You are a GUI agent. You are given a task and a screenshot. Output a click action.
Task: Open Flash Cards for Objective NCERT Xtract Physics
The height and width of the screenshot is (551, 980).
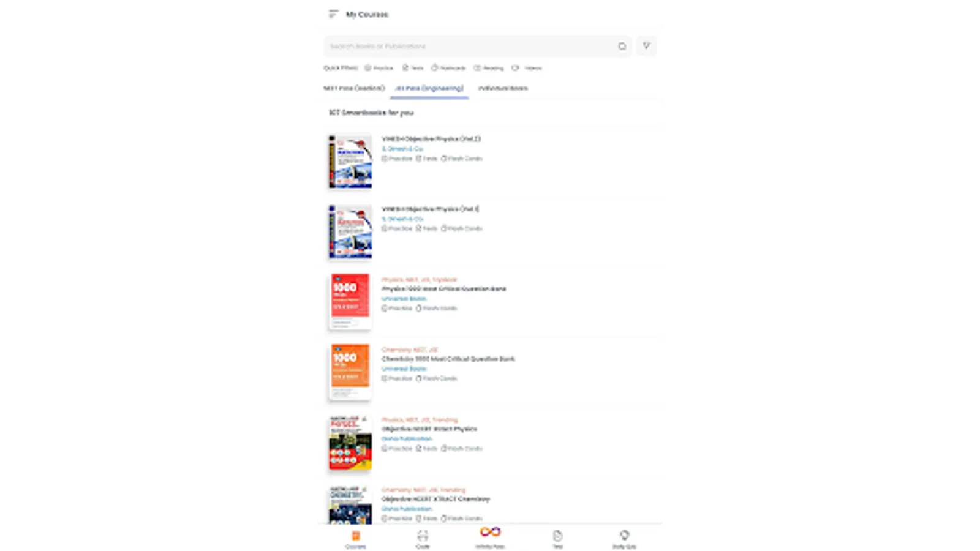pos(462,448)
